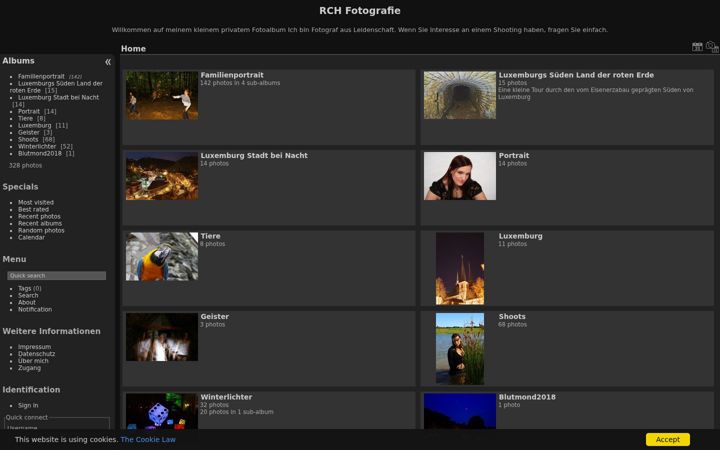This screenshot has width=720, height=450.
Task: Open Familienportrait album thumbnail
Action: pos(162,96)
